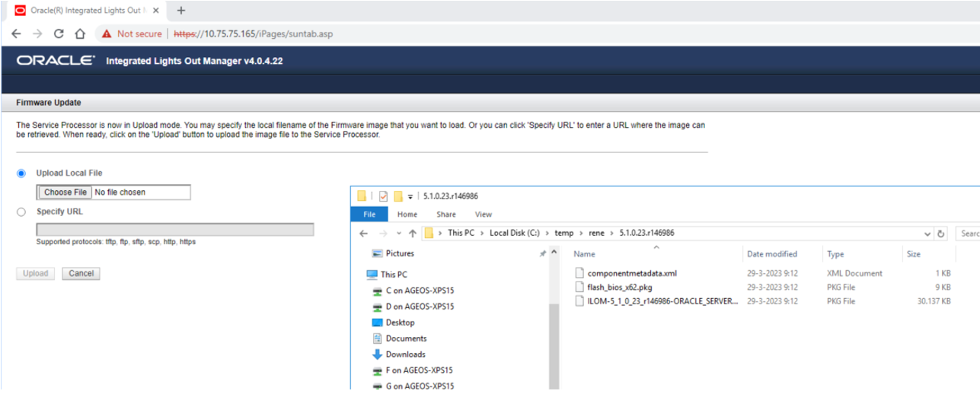980x394 pixels.
Task: Select the flash_bios_x62.pkg file
Action: pos(619,288)
